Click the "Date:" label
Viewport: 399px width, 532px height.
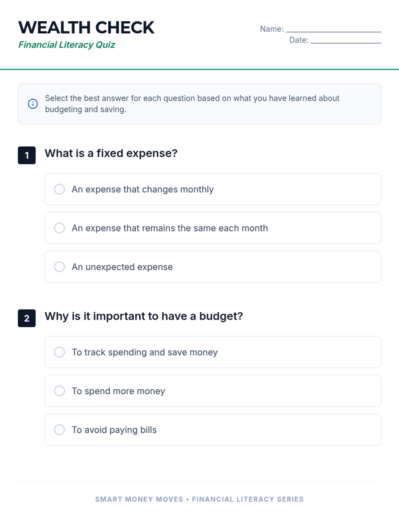(299, 40)
